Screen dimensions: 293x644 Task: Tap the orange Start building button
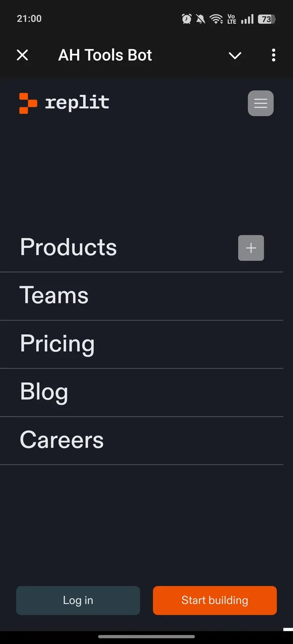coord(215,600)
